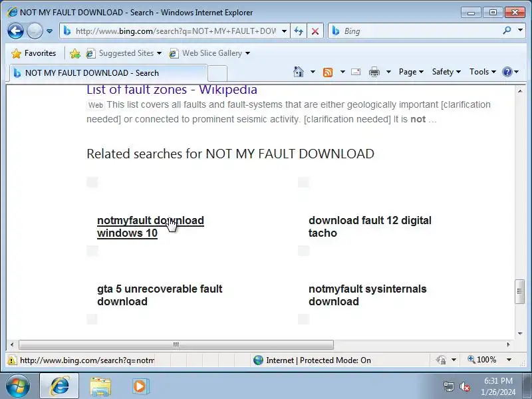The height and width of the screenshot is (399, 532).
Task: Click the magnifier search icon
Action: [507, 31]
